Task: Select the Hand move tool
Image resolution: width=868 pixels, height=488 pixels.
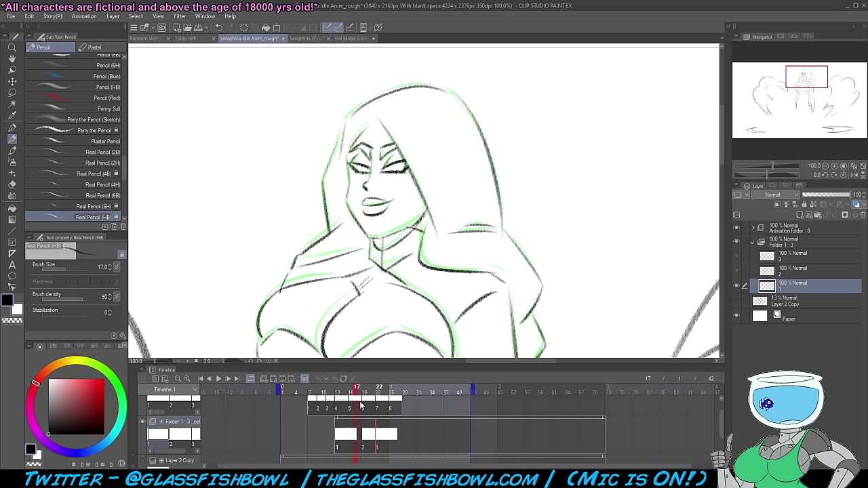Action: 12,59
